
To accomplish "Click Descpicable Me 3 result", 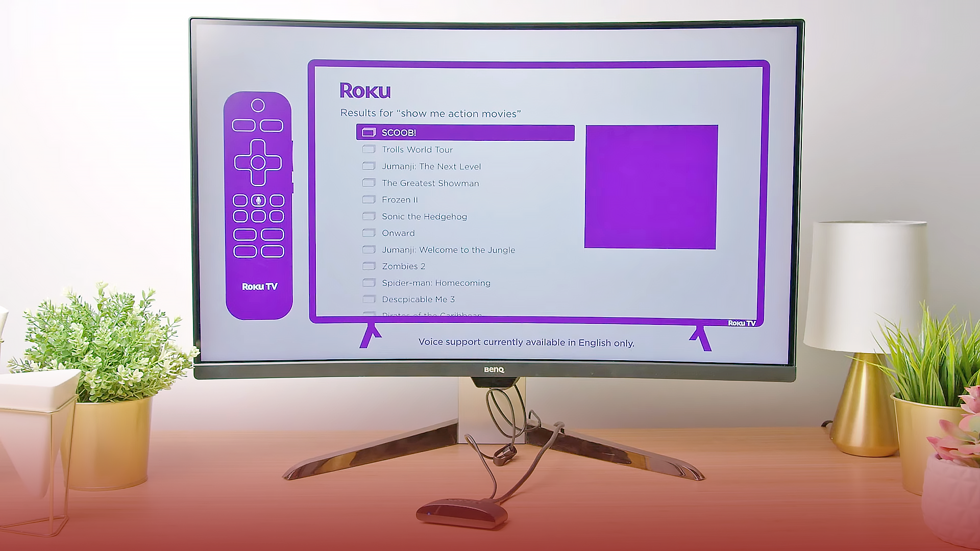I will point(418,298).
